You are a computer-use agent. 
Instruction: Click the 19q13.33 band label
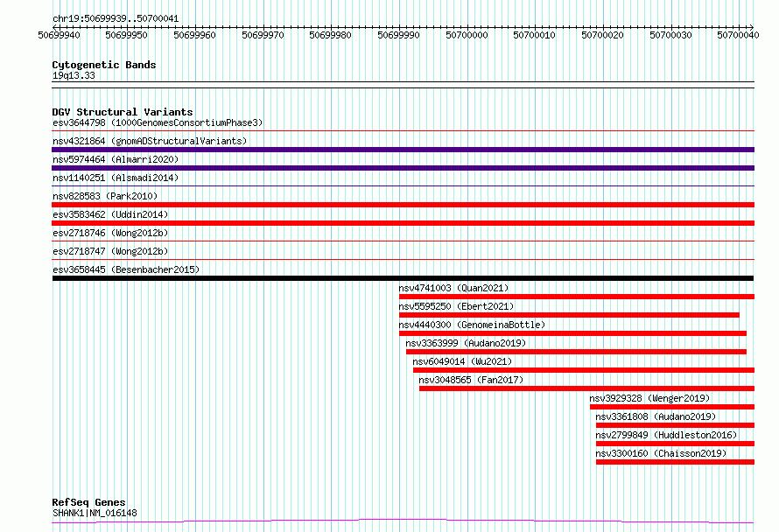click(74, 75)
